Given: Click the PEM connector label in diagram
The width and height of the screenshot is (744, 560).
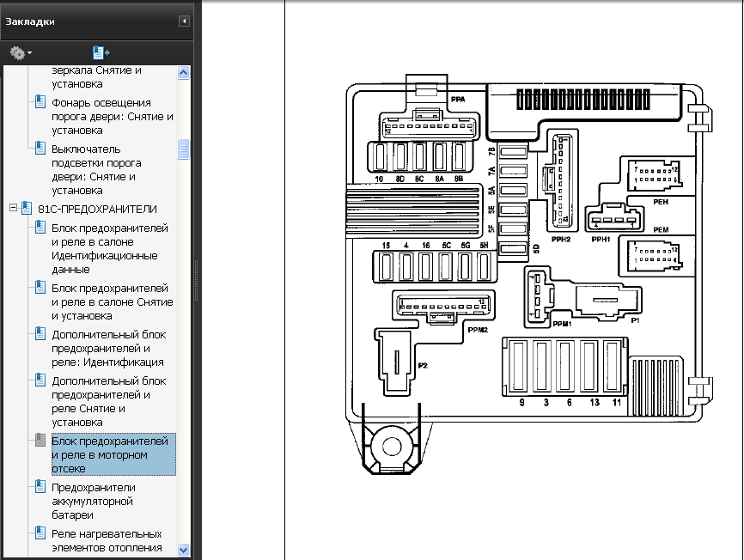Looking at the screenshot, I should tap(661, 230).
